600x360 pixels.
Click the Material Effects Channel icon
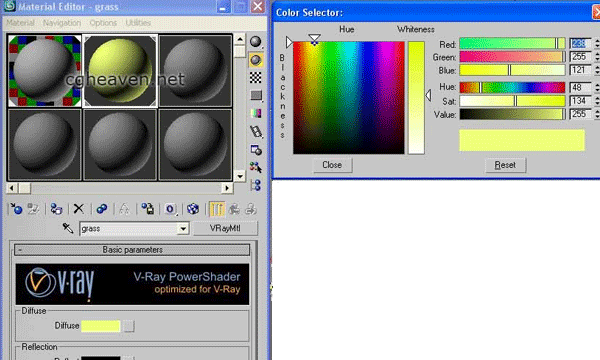(x=170, y=209)
